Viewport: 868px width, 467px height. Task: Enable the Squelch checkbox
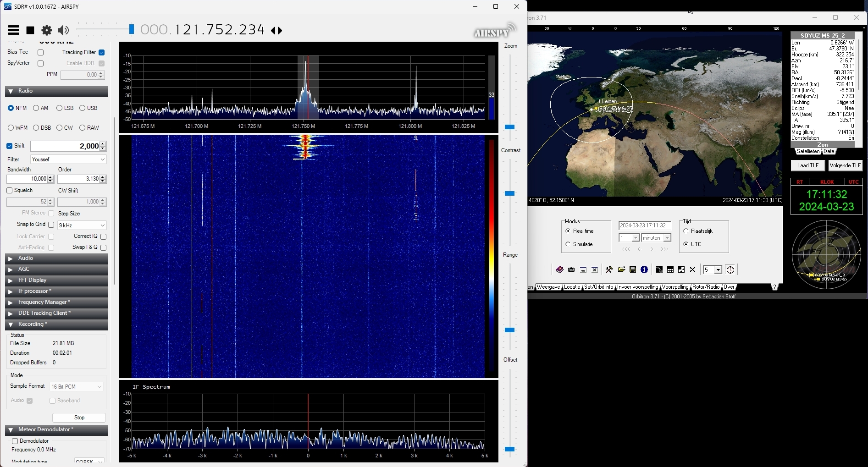9,190
